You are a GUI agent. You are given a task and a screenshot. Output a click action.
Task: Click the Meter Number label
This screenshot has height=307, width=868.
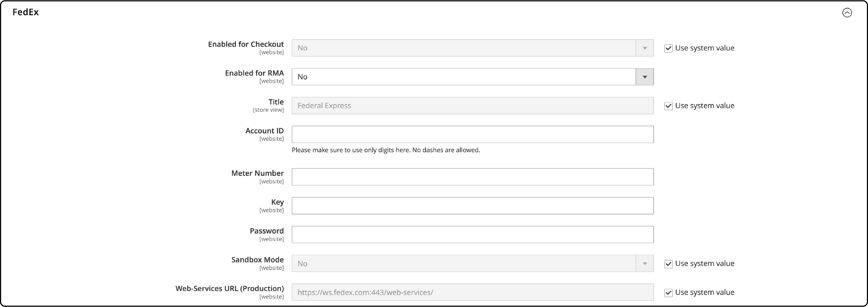258,173
